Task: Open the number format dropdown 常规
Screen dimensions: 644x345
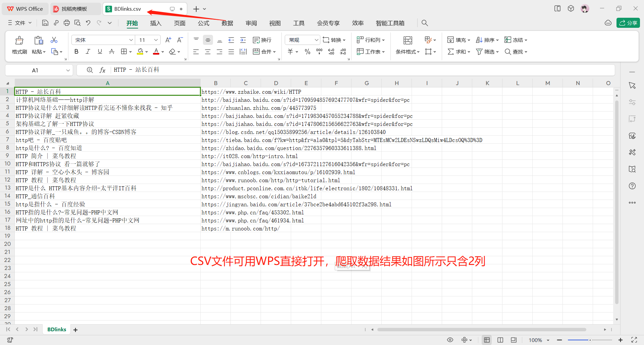Action: [x=303, y=40]
